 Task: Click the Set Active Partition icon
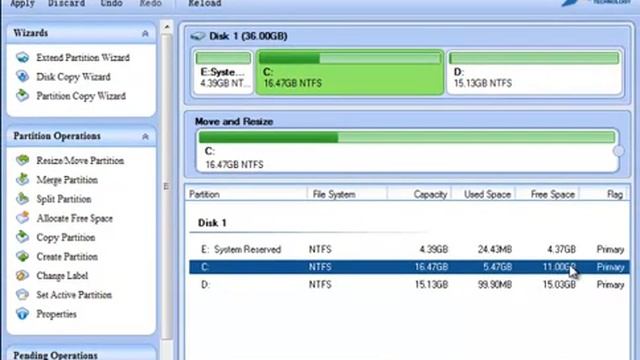pyautogui.click(x=22, y=294)
